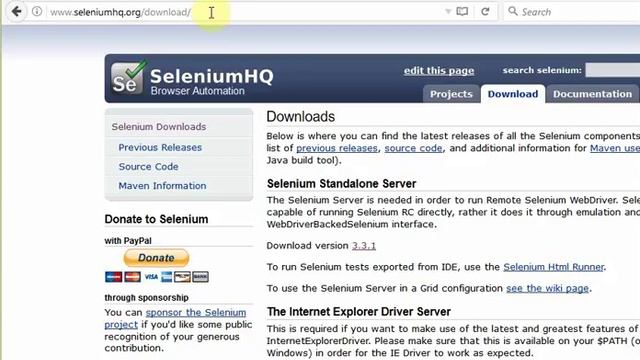Toggle reader view icon in address bar

click(462, 11)
